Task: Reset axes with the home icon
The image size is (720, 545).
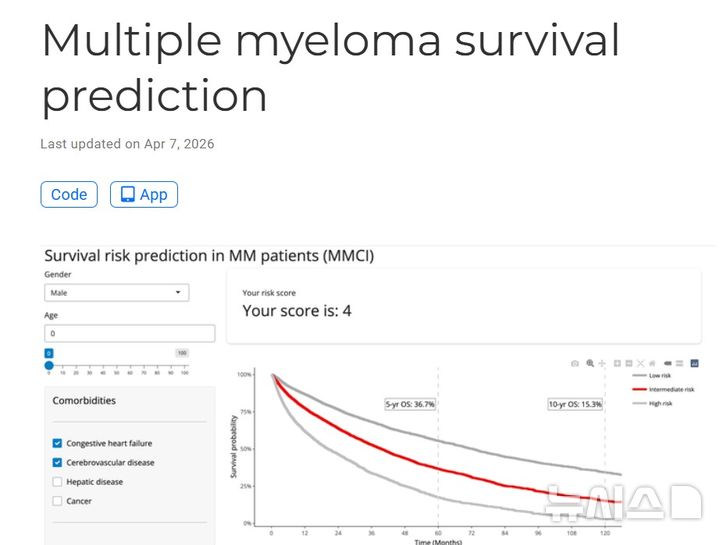Action: 652,363
